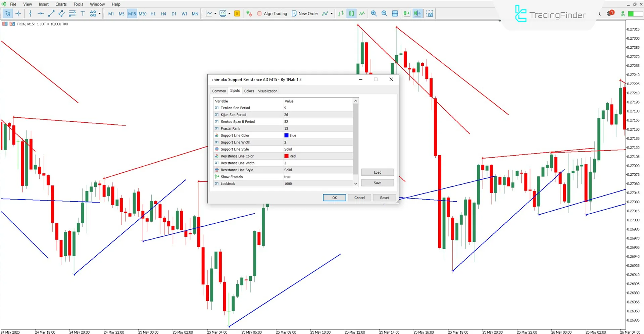The image size is (644, 334).
Task: Reset the indicator settings
Action: (x=384, y=198)
